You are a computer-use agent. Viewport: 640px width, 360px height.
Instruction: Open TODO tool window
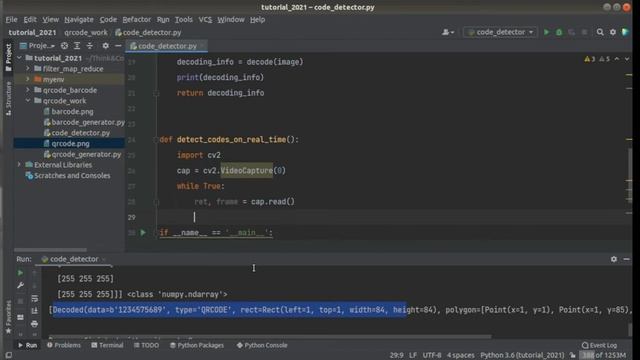tap(146, 345)
